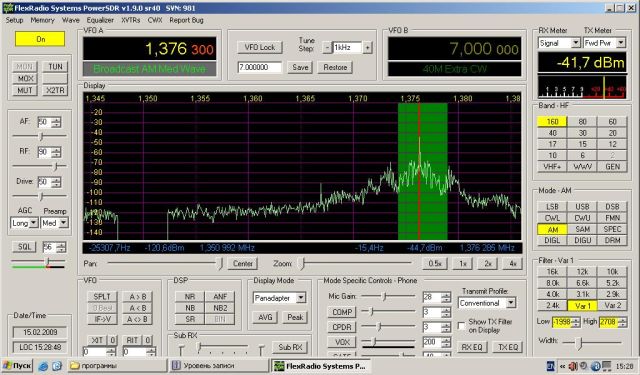The image size is (640, 375).
Task: Toggle the Peak display button
Action: [295, 317]
